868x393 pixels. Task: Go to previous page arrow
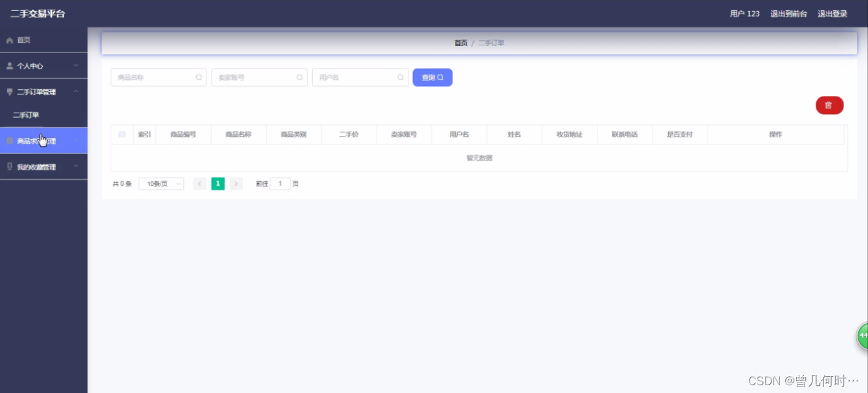(x=200, y=184)
